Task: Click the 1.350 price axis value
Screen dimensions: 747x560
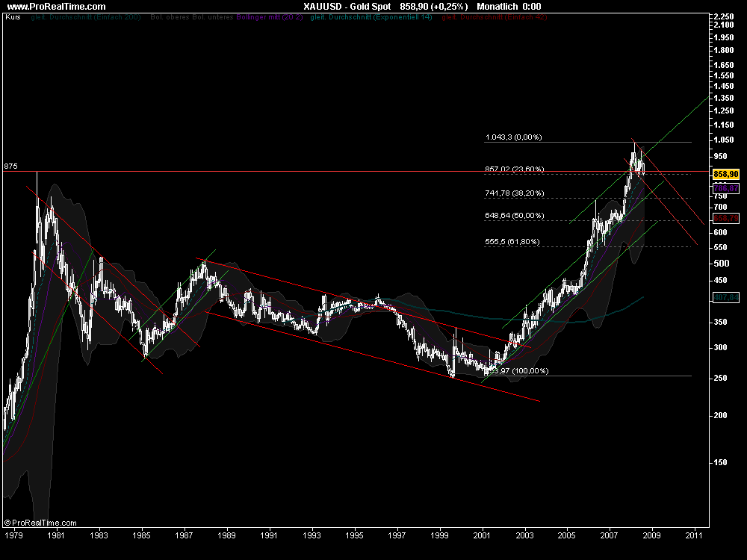Action: [x=724, y=98]
